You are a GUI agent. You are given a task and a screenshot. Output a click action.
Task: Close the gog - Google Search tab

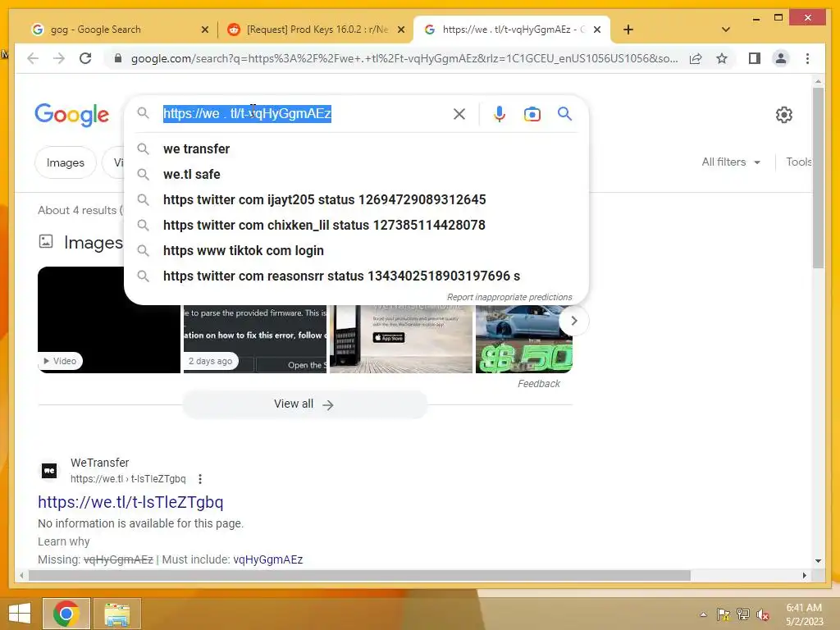point(204,30)
